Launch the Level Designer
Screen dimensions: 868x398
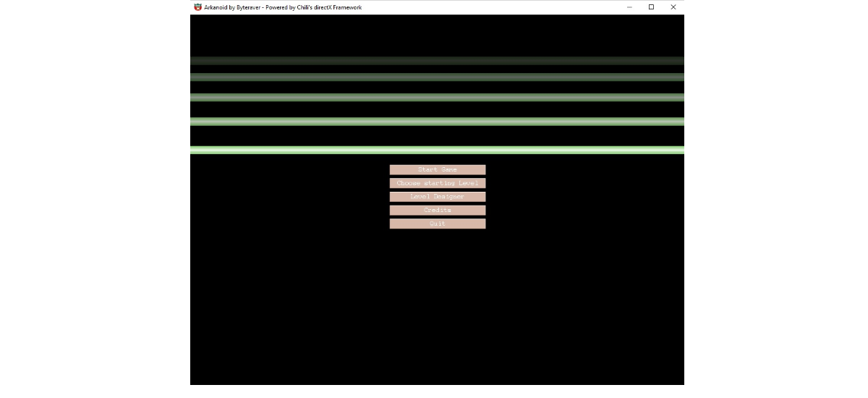click(x=438, y=197)
